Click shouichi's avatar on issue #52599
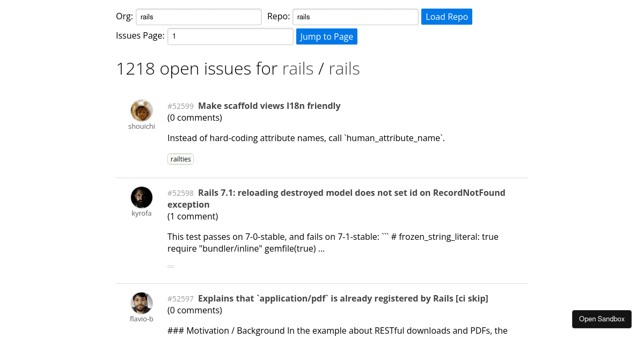Viewport: 644px width, 338px height. click(x=142, y=110)
